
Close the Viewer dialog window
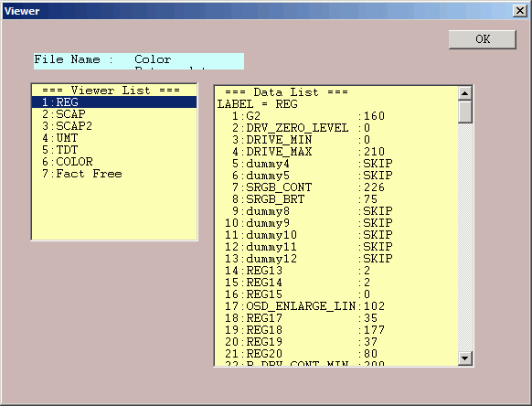click(x=520, y=11)
